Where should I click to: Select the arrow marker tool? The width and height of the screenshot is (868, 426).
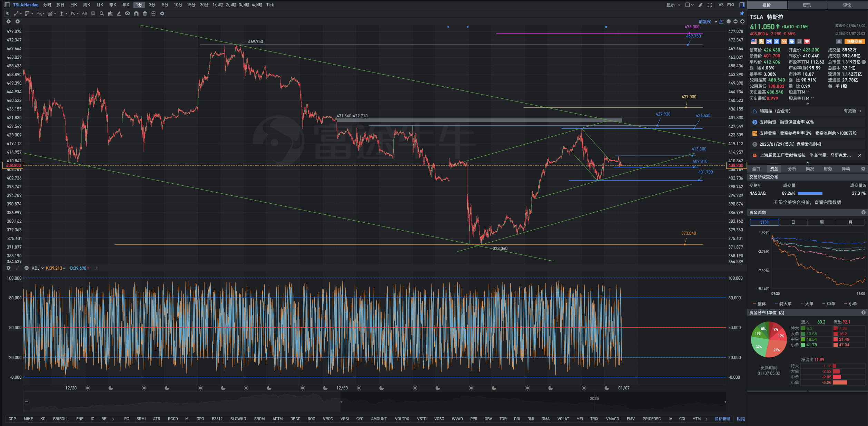pyautogui.click(x=73, y=13)
